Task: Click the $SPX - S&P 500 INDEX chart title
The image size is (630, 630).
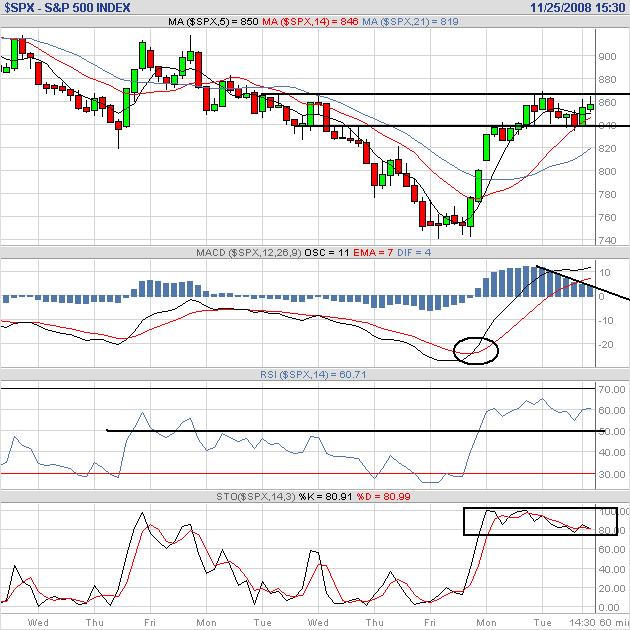Action: [68, 8]
